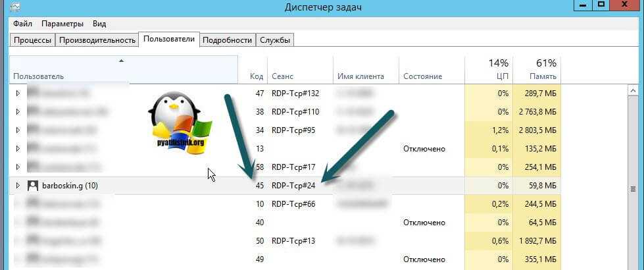Click the RDP-Tcp#24 session cell
This screenshot has width=644, height=270.
(x=293, y=186)
